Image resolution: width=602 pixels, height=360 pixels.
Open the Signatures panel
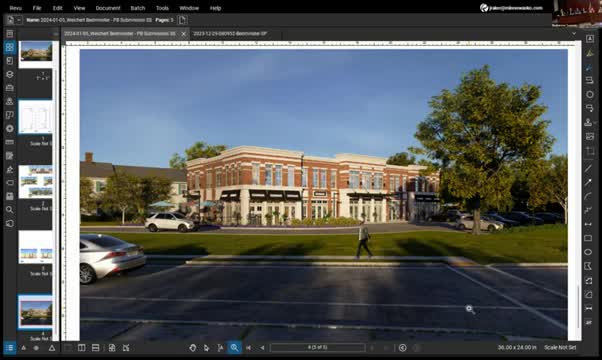(x=10, y=169)
